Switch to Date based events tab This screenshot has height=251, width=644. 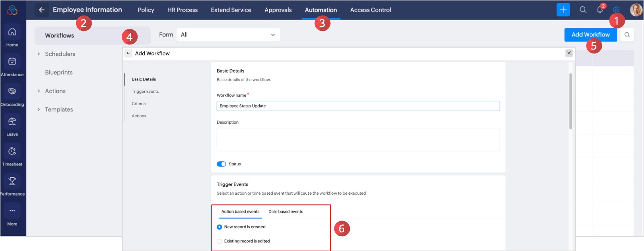click(x=286, y=212)
